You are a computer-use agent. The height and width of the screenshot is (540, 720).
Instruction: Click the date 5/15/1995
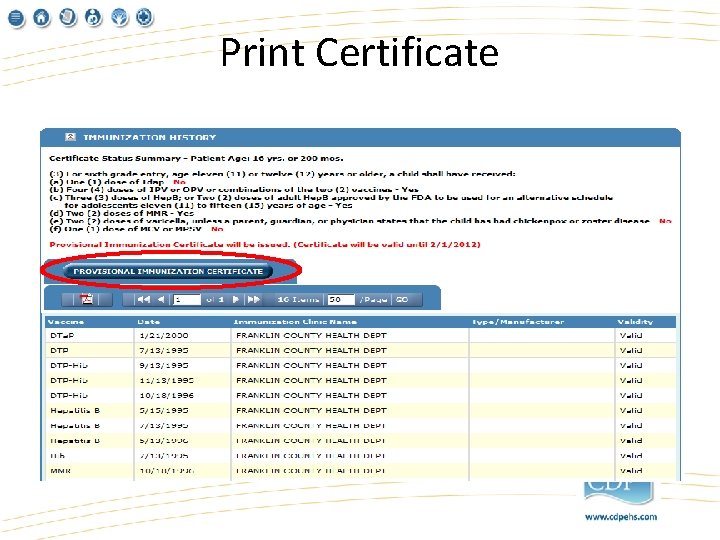(164, 411)
